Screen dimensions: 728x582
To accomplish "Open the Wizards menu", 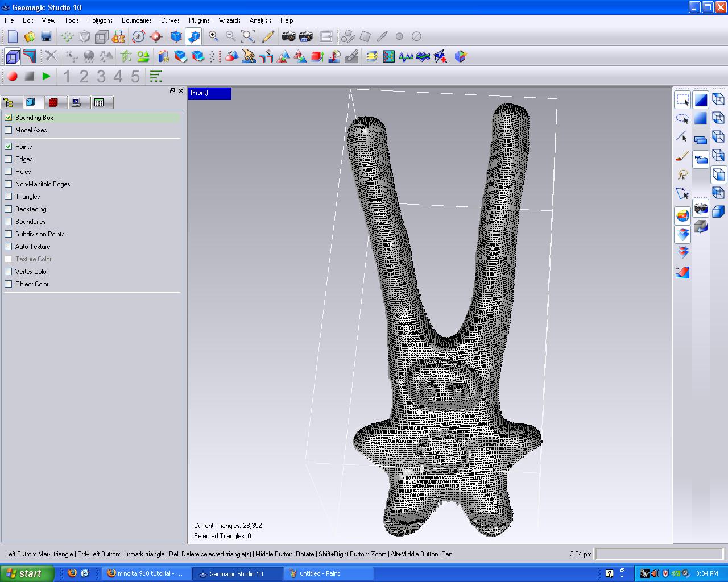I will coord(230,20).
